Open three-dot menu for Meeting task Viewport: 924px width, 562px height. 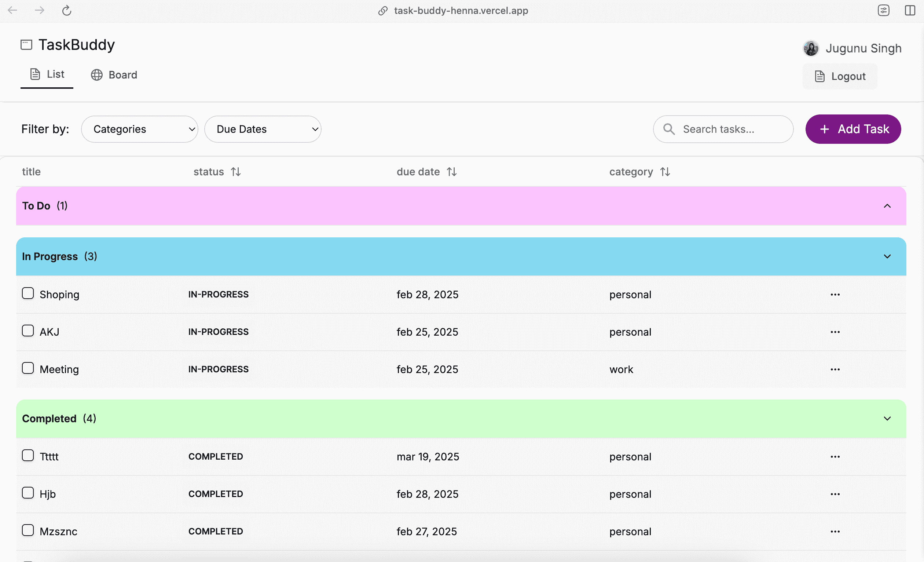(x=835, y=369)
